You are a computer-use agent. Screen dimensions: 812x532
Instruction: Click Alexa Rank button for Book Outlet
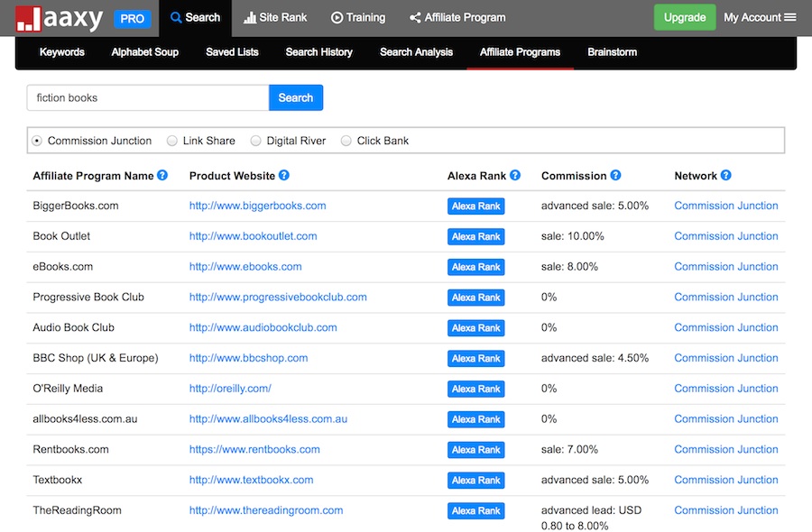tap(475, 236)
